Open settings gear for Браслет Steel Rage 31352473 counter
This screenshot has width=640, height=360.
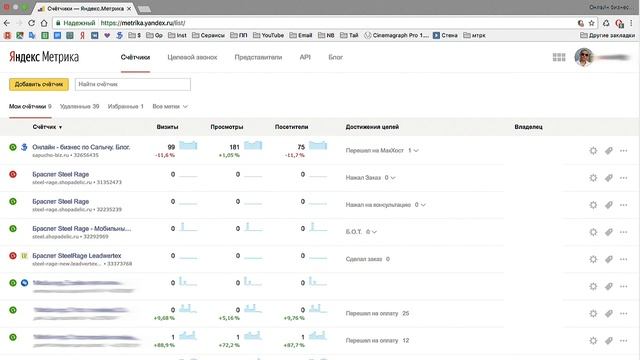click(593, 178)
